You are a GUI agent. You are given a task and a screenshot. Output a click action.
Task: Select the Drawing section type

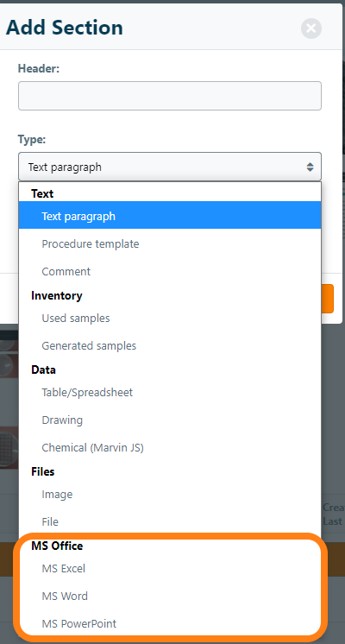(x=170, y=420)
